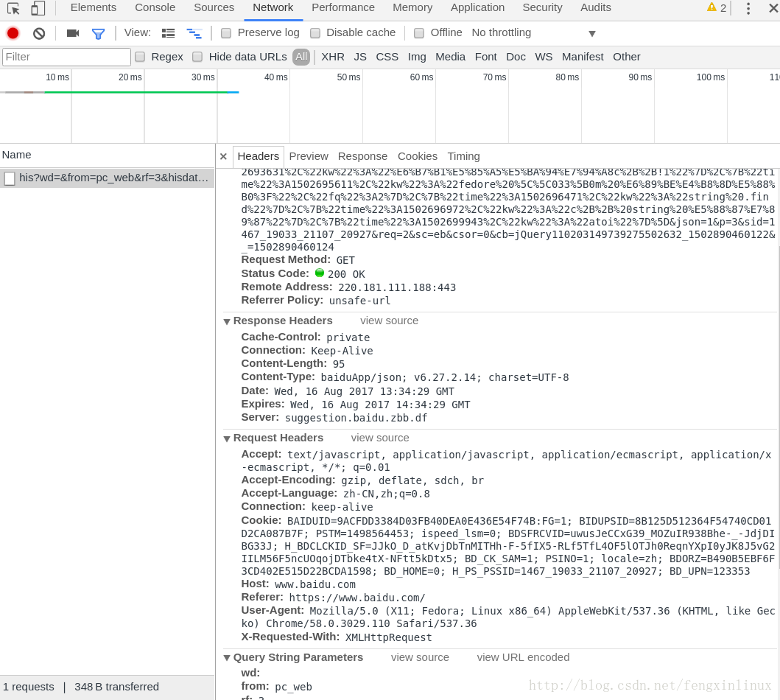View source of Request Headers

380,438
